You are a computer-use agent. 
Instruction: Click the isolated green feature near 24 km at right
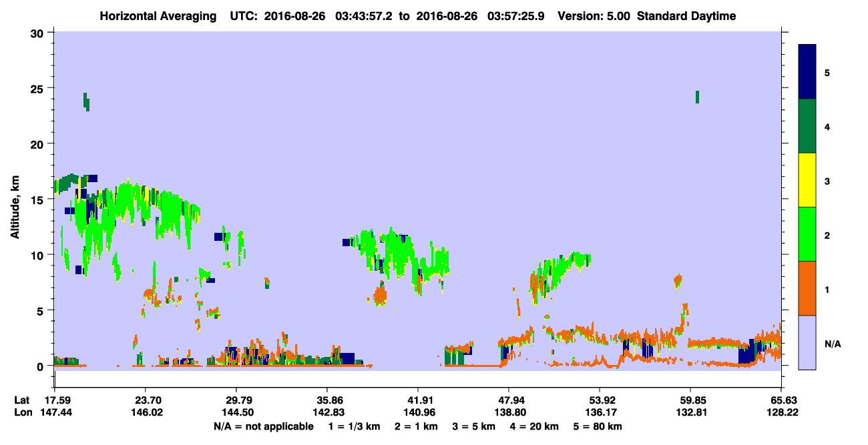point(697,97)
